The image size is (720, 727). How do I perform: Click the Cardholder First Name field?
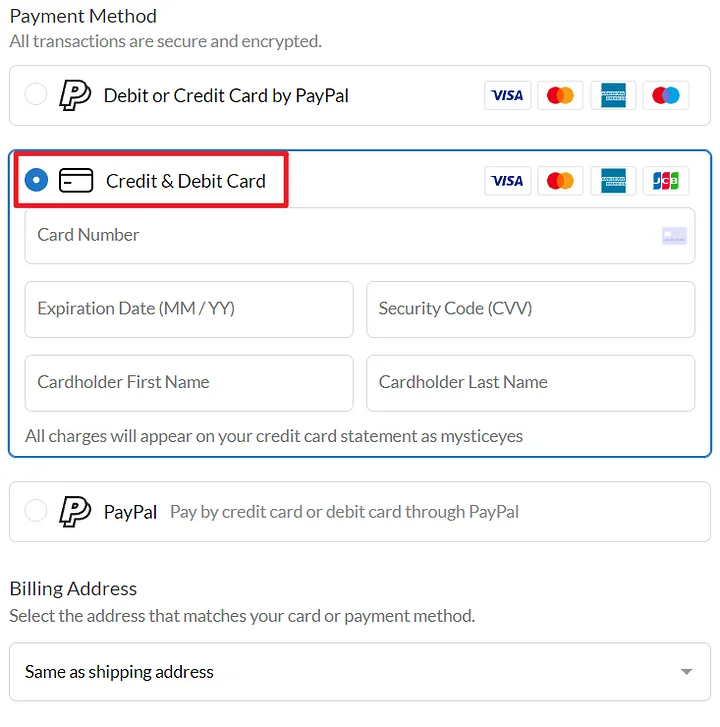pos(189,383)
